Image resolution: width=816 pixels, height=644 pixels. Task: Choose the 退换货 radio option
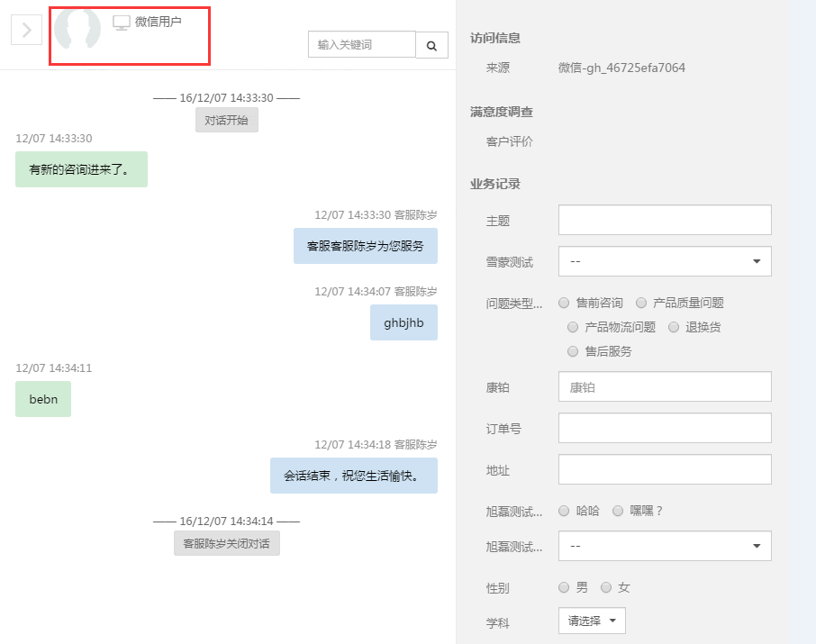[674, 328]
